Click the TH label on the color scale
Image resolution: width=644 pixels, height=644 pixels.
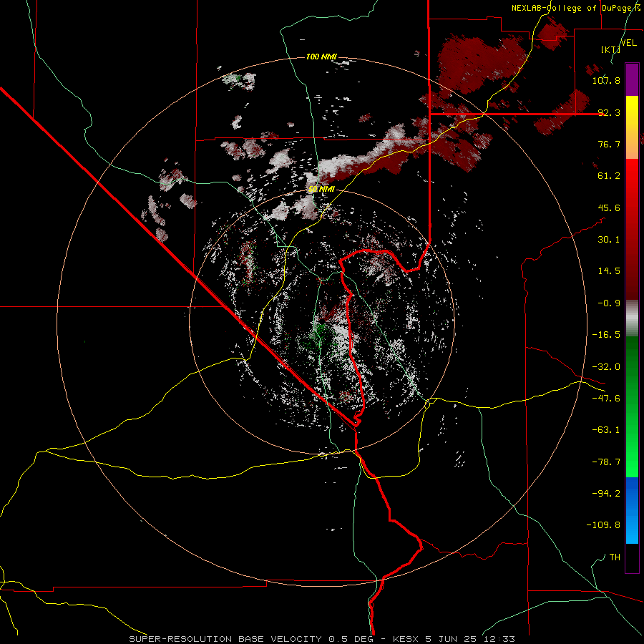pyautogui.click(x=615, y=557)
